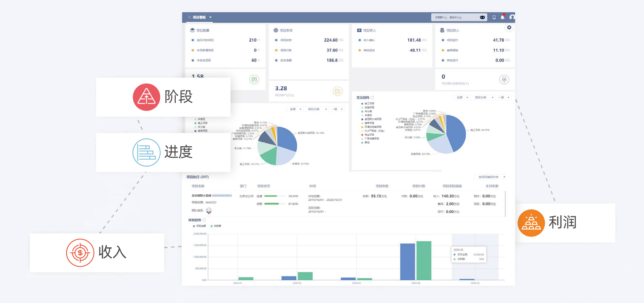
Task: Open the 按项目编号升序 sort dropdown
Action: coord(490,177)
